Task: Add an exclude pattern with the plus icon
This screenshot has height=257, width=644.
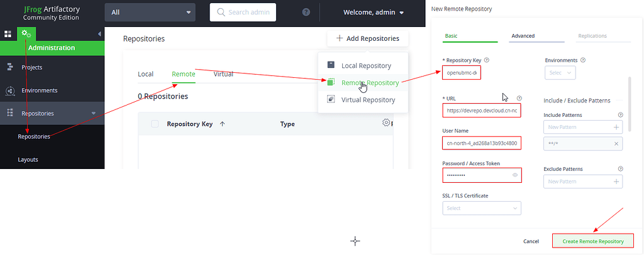Action: 616,182
